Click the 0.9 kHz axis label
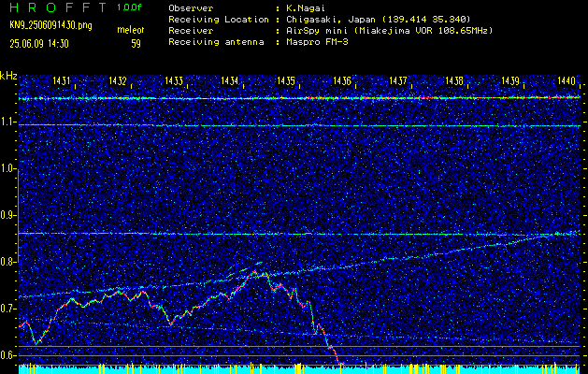Viewport: 588px width, 374px height. tap(8, 215)
